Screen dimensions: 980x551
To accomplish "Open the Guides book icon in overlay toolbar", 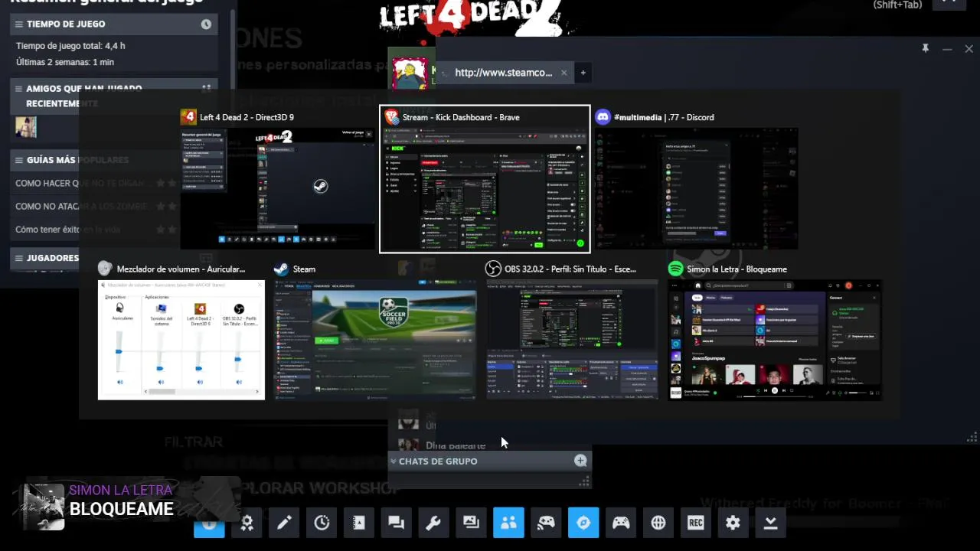I will pos(359,523).
